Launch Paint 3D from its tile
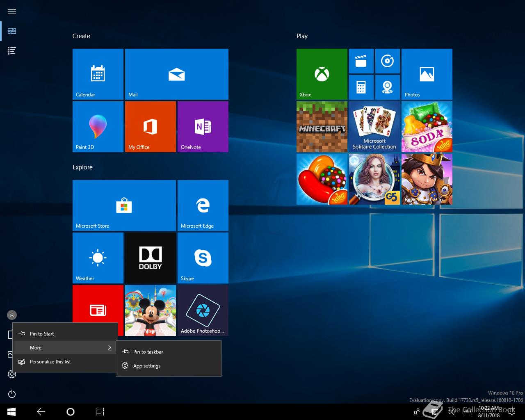The width and height of the screenshot is (525, 420). coord(98,127)
